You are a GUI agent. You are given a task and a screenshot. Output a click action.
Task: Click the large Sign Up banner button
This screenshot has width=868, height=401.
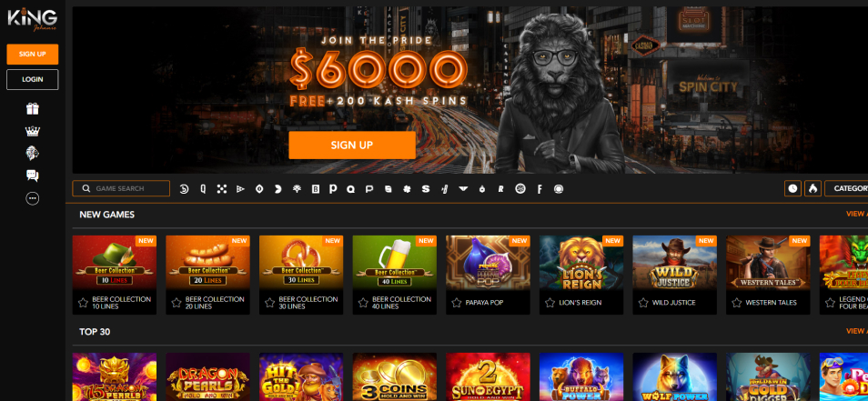[352, 145]
